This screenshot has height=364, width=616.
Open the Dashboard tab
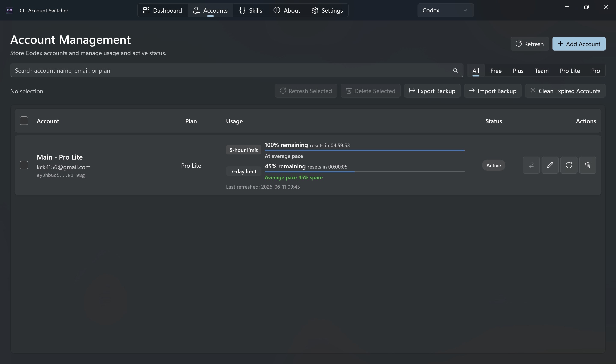tap(163, 10)
